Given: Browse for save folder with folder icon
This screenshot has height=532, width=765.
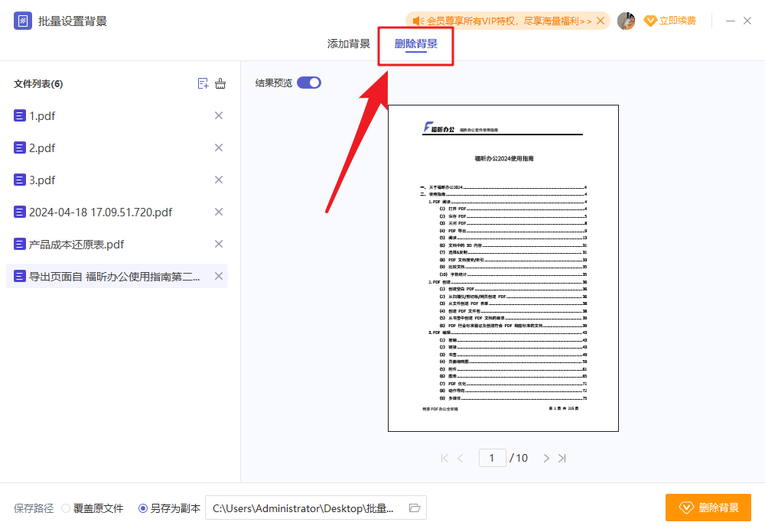Looking at the screenshot, I should [415, 508].
